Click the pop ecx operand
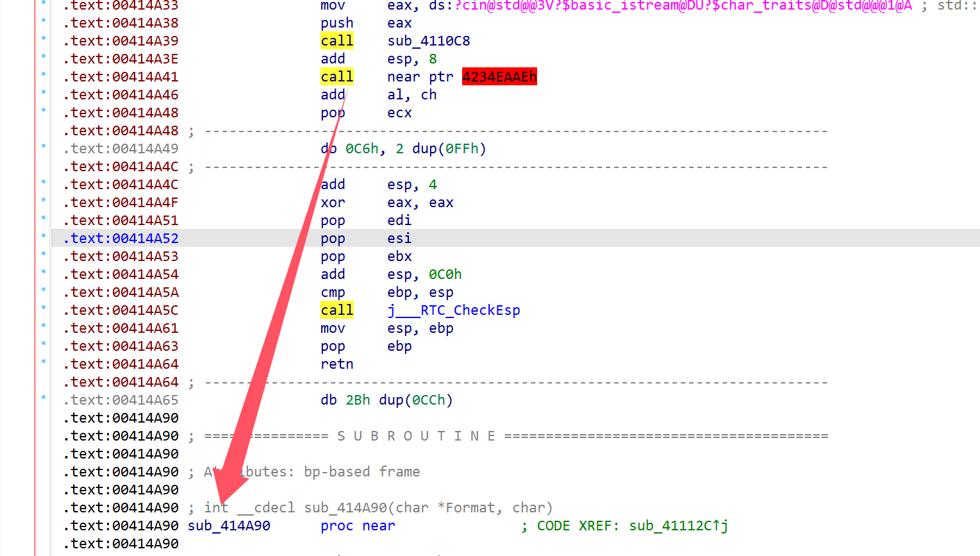 tap(399, 113)
